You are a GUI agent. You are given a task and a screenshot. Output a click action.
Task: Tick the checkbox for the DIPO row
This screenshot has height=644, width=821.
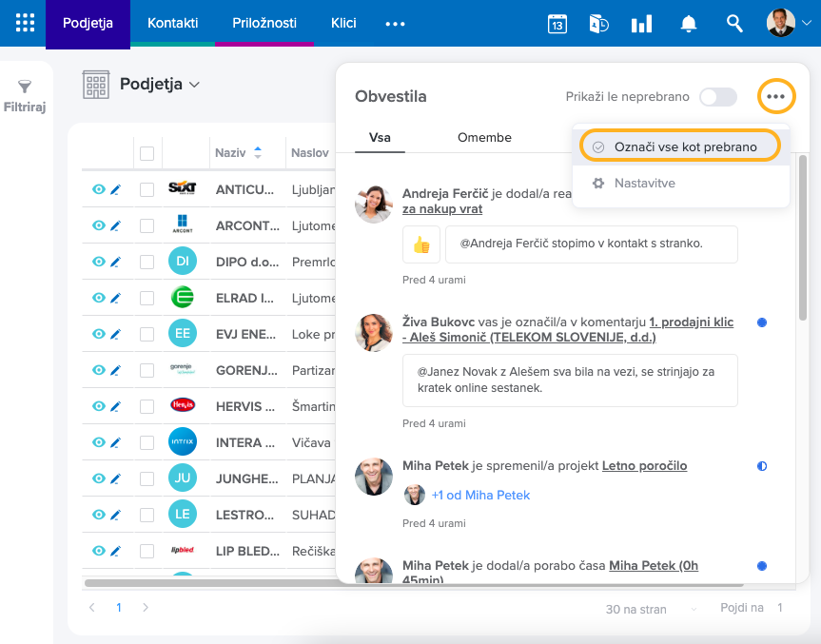tap(147, 262)
